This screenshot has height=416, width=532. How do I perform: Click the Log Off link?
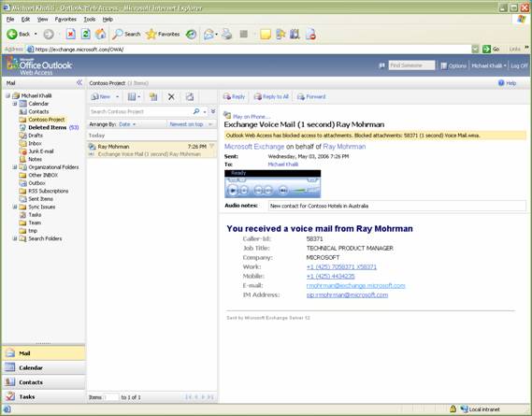pos(519,65)
